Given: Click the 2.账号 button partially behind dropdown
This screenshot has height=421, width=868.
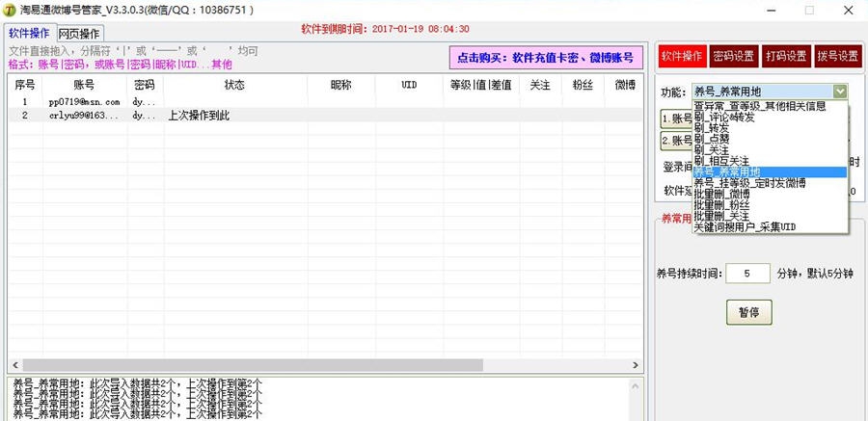Looking at the screenshot, I should click(676, 141).
